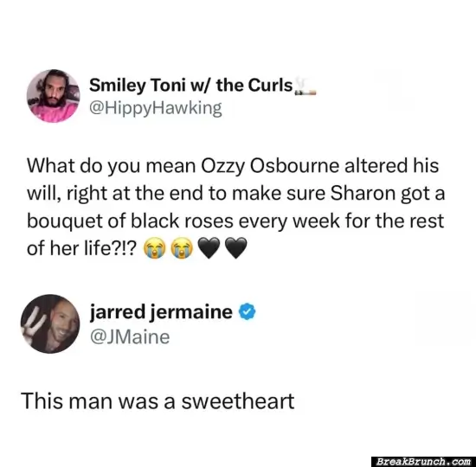Viewport: 476px width, 467px height.
Task: Select the first crying face emoji
Action: point(155,248)
